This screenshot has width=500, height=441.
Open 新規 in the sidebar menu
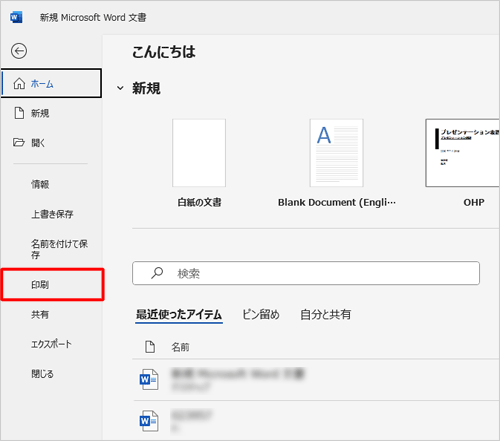(x=51, y=113)
